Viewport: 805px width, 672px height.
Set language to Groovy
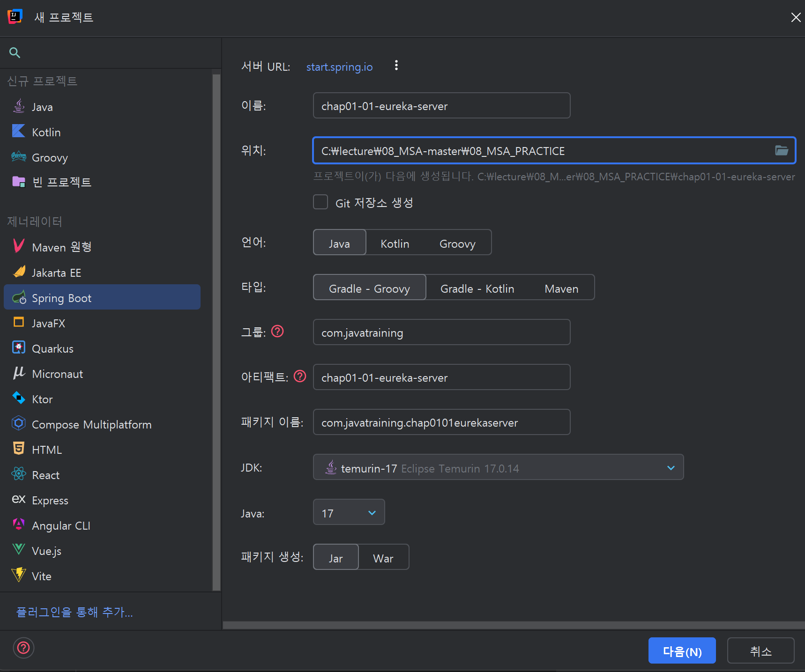(x=457, y=243)
